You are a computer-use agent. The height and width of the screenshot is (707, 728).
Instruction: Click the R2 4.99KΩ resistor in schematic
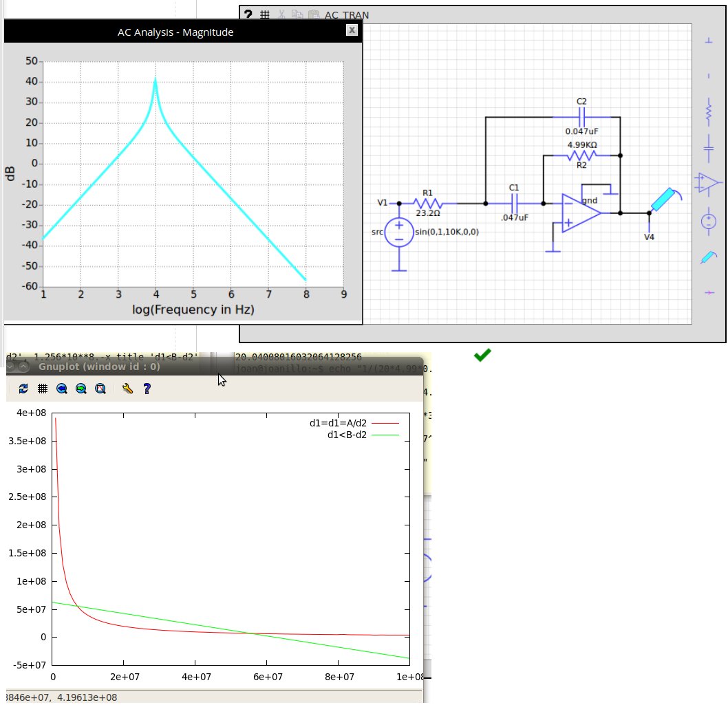[x=581, y=155]
